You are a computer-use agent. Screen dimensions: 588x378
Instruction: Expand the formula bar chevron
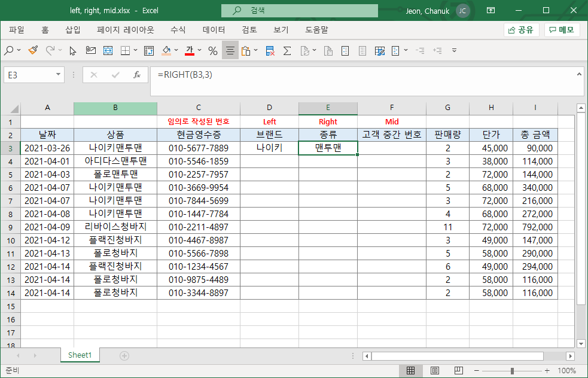pos(579,74)
